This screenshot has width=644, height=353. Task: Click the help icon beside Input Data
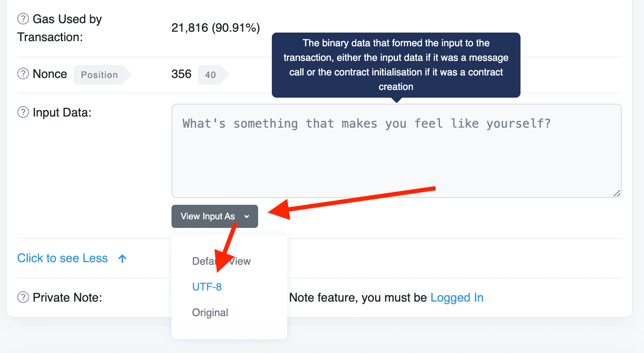click(x=23, y=112)
